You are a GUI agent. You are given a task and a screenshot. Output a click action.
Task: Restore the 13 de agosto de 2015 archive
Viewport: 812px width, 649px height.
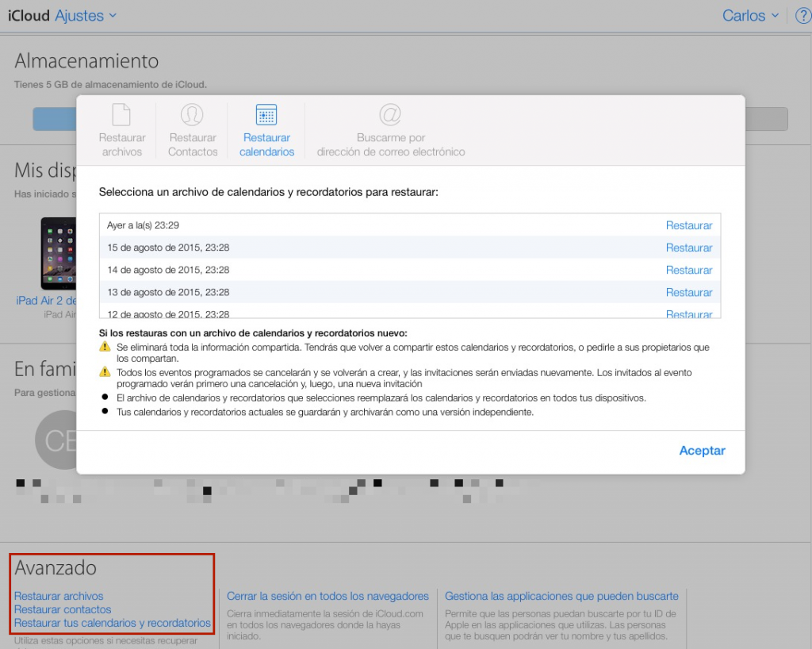tap(689, 292)
